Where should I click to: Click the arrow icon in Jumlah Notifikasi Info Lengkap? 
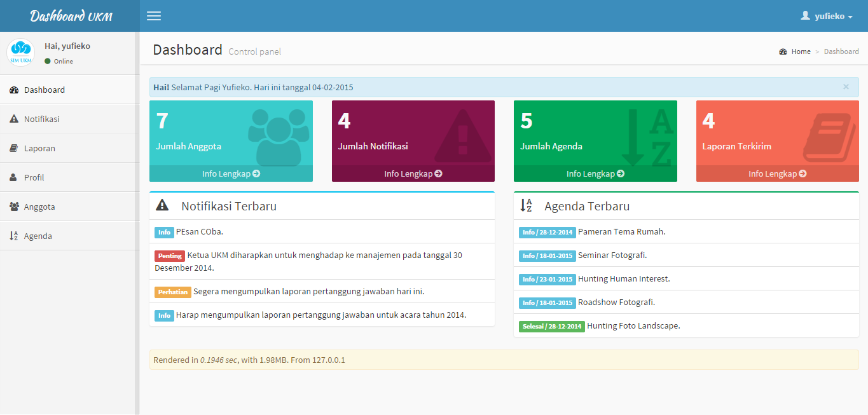point(438,173)
